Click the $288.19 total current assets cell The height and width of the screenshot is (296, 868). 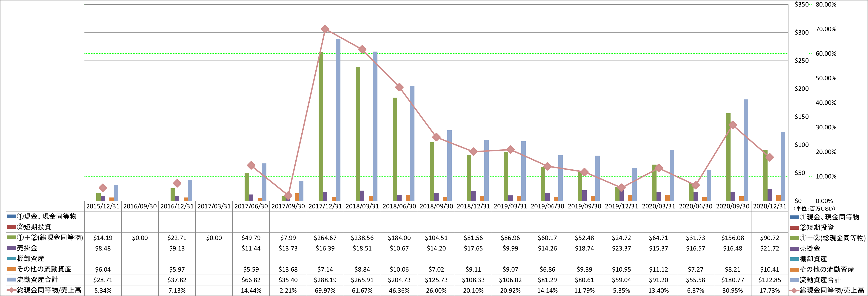pos(325,280)
